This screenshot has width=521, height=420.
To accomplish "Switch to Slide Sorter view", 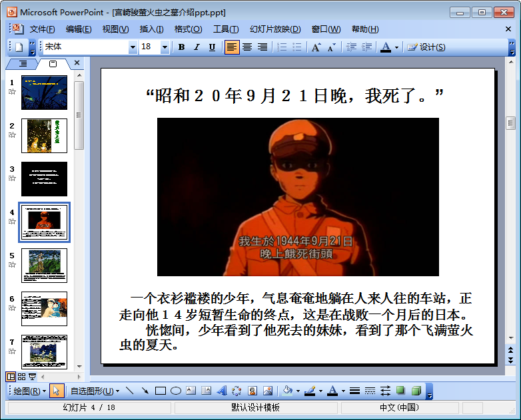I will tap(21, 377).
